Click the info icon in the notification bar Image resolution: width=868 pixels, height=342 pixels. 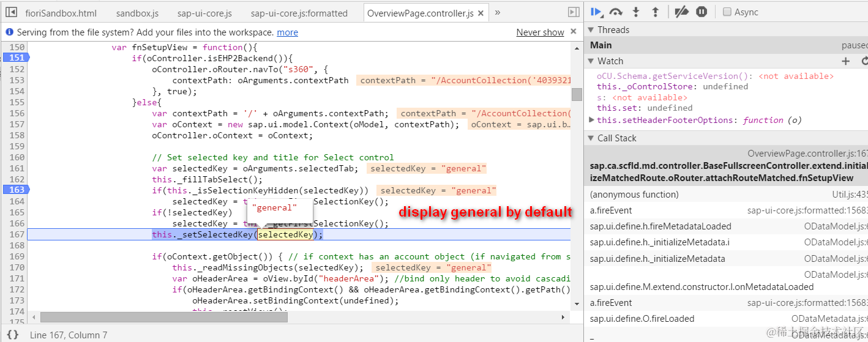9,32
